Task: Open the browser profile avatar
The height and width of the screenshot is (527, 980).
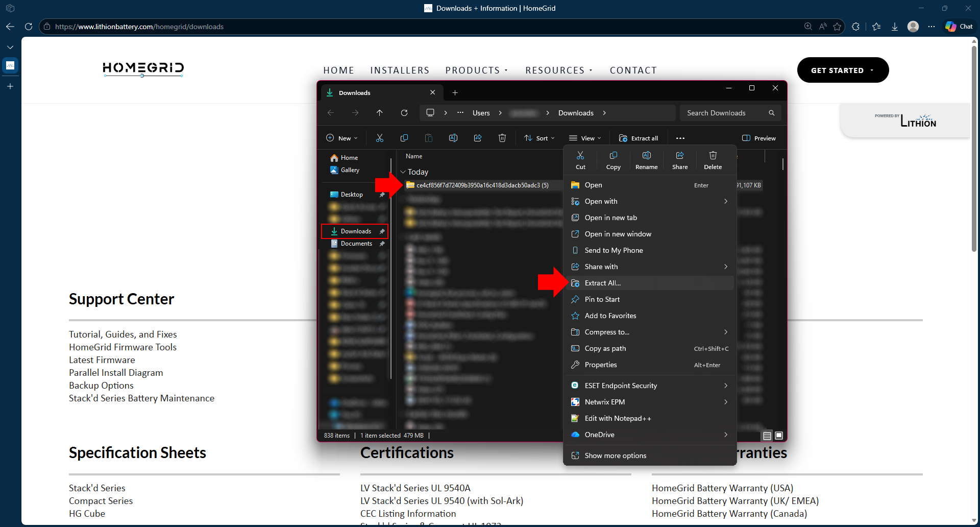Action: (x=913, y=27)
